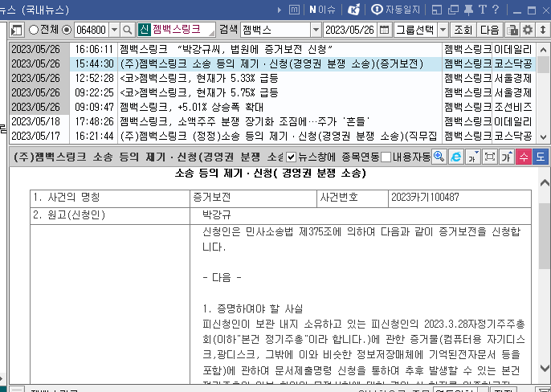Click the date field 2023/05/26
The width and height of the screenshot is (551, 392).
click(x=349, y=30)
